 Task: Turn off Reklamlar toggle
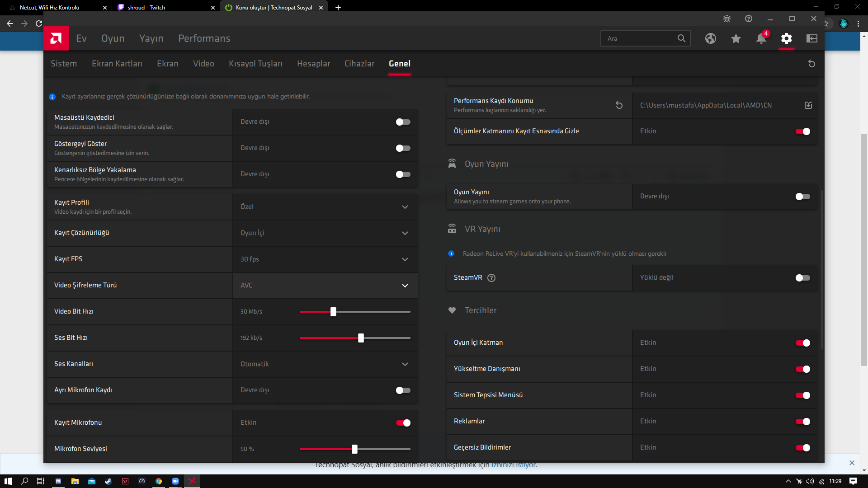point(802,422)
